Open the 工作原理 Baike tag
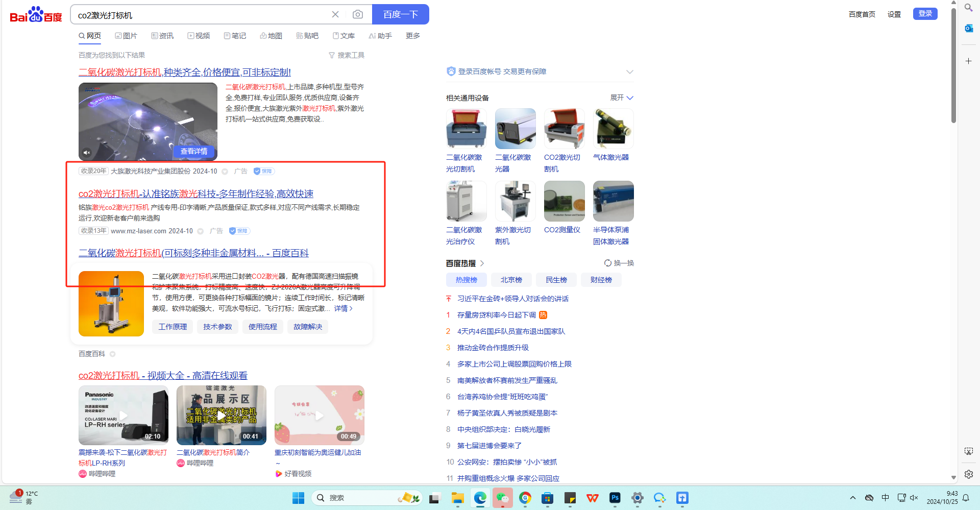The width and height of the screenshot is (980, 510). pos(173,327)
